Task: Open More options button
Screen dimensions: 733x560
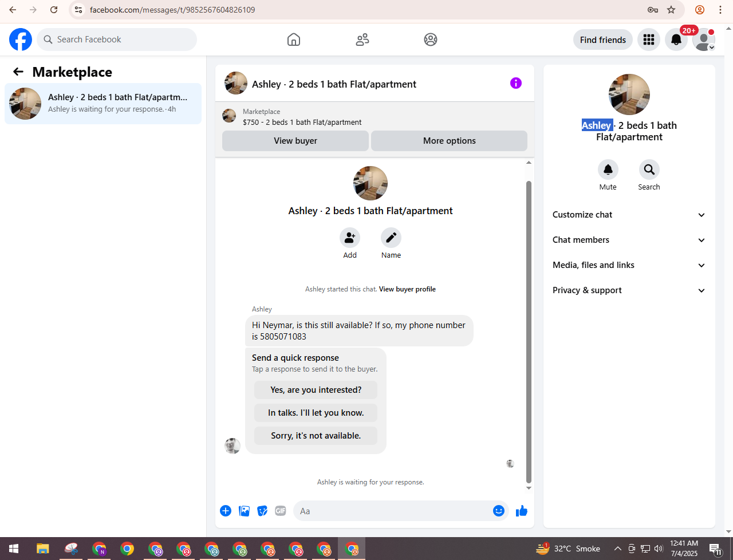Action: click(x=450, y=141)
